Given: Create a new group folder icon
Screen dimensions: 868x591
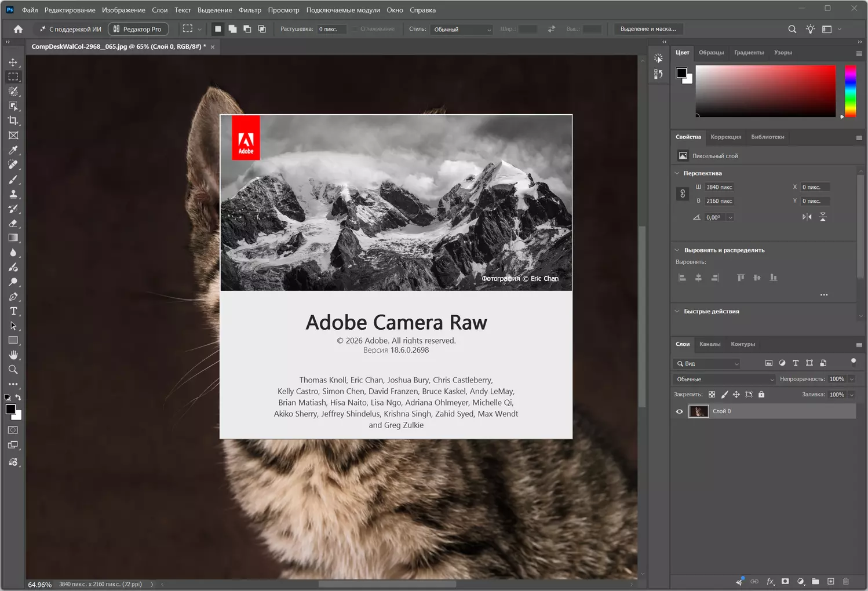Looking at the screenshot, I should point(815,581).
